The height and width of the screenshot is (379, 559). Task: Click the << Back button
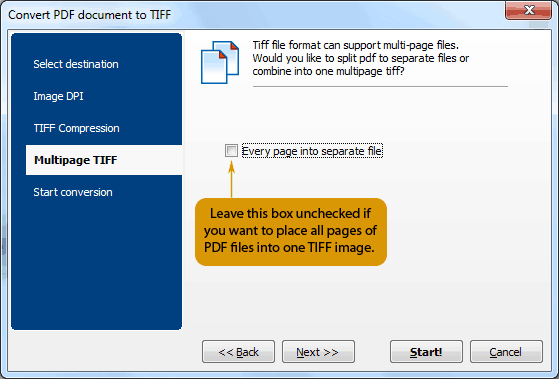click(238, 352)
